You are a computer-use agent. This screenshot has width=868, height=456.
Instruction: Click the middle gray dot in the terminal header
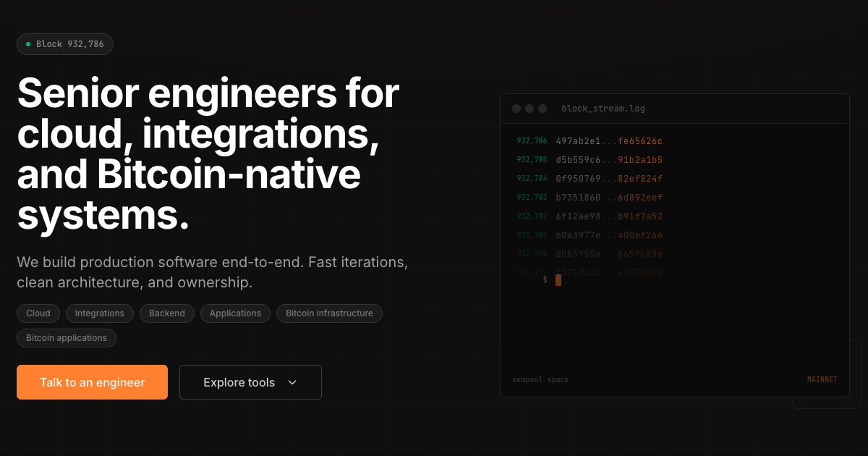(529, 109)
